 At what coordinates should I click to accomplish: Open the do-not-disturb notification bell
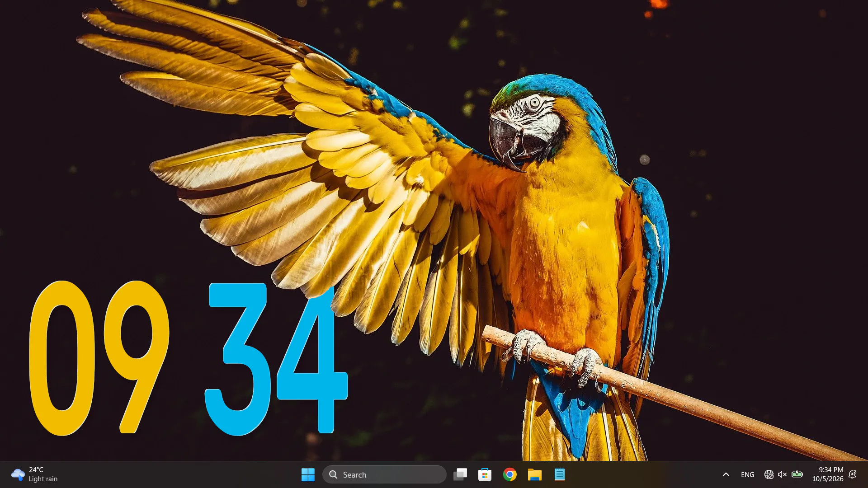click(852, 474)
